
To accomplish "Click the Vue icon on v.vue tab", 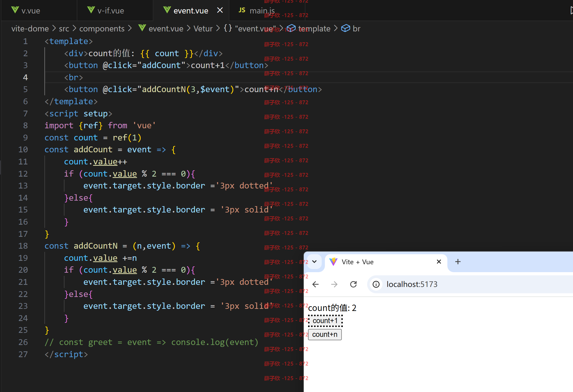I will (15, 10).
